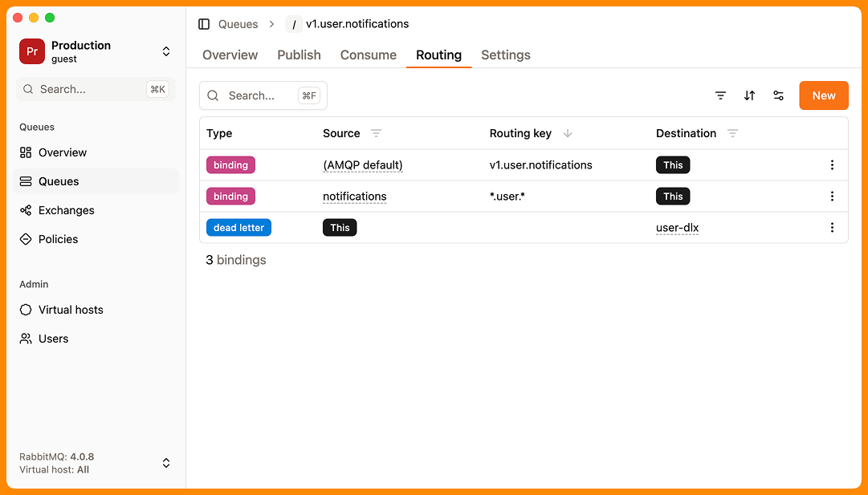Sort by Routing key arrow
The width and height of the screenshot is (868, 495).
pos(568,133)
